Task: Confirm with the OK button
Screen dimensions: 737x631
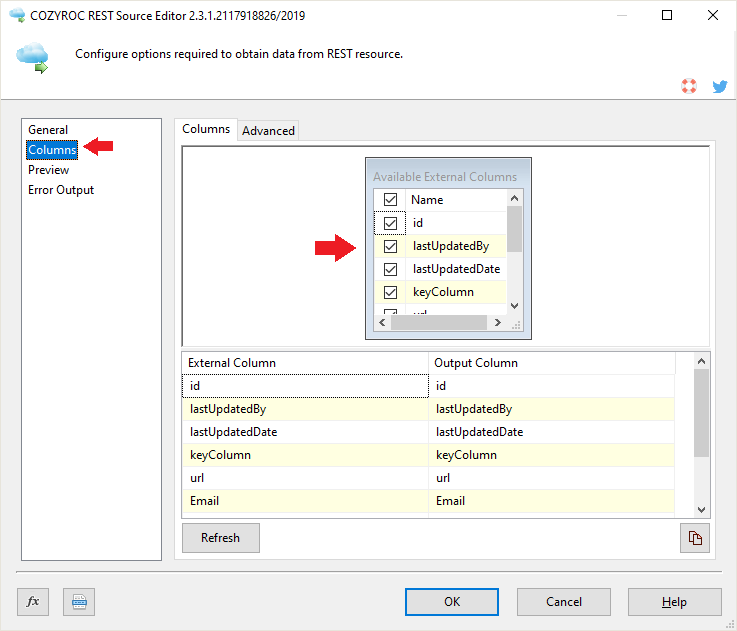Action: [452, 602]
